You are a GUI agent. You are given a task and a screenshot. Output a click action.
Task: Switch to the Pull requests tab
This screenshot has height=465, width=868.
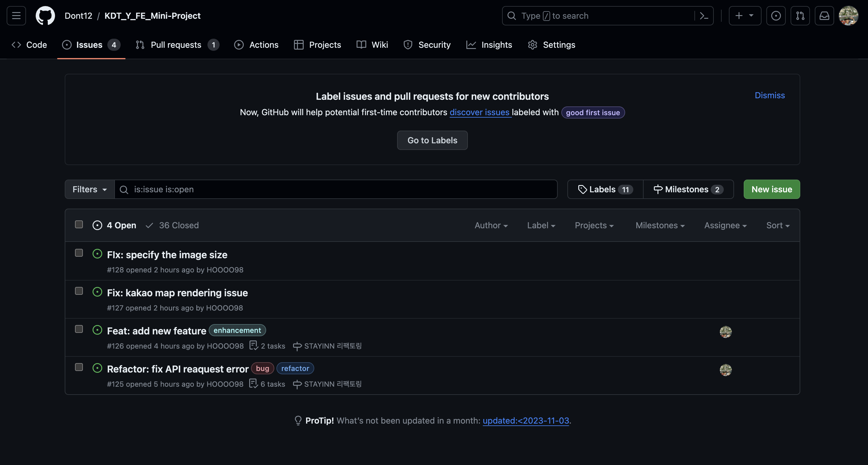(177, 45)
